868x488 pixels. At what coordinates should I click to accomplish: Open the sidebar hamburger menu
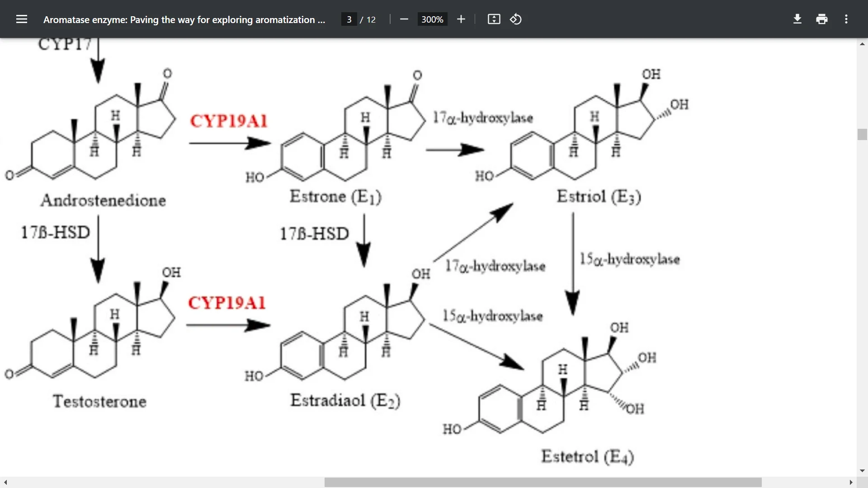[x=22, y=19]
